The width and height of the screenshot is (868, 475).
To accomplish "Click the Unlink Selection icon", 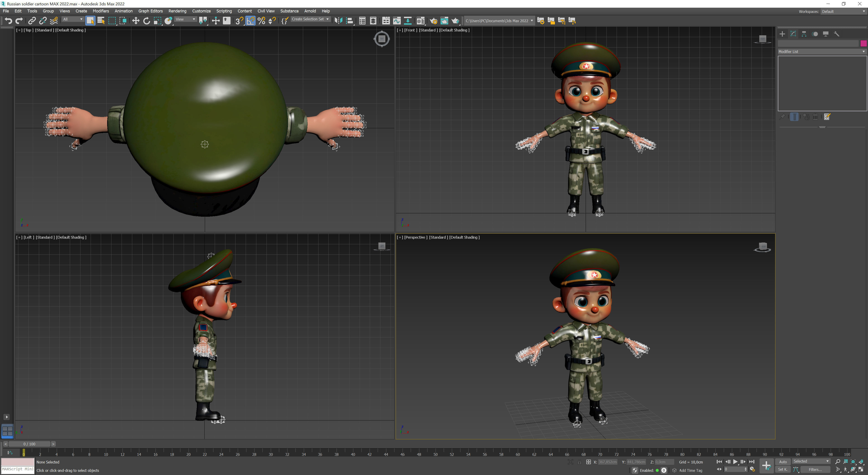I will point(43,21).
